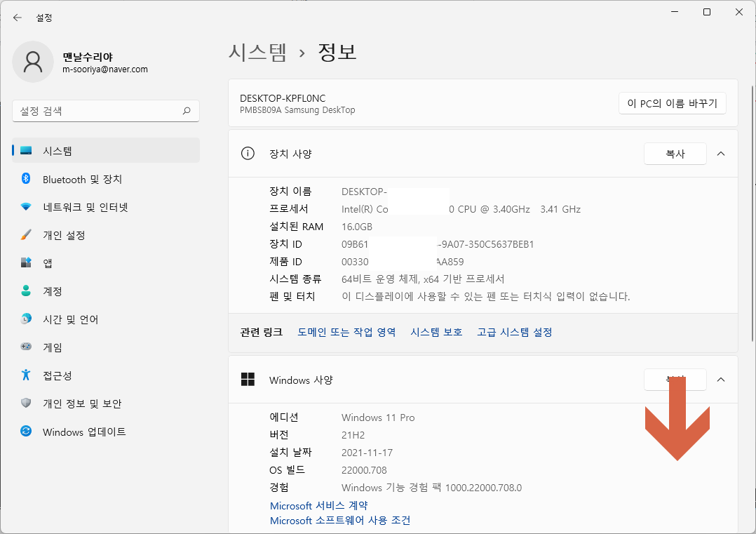Select 네트워크 및 인터넷 menu item
The height and width of the screenshot is (534, 756).
pos(106,207)
